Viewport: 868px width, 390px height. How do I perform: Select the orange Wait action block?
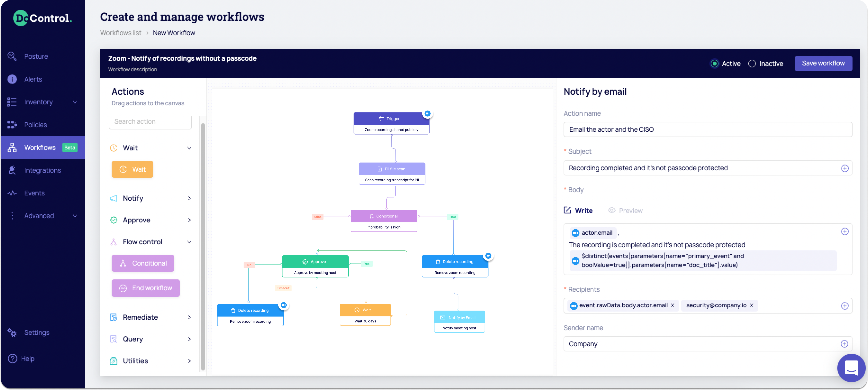pyautogui.click(x=132, y=169)
